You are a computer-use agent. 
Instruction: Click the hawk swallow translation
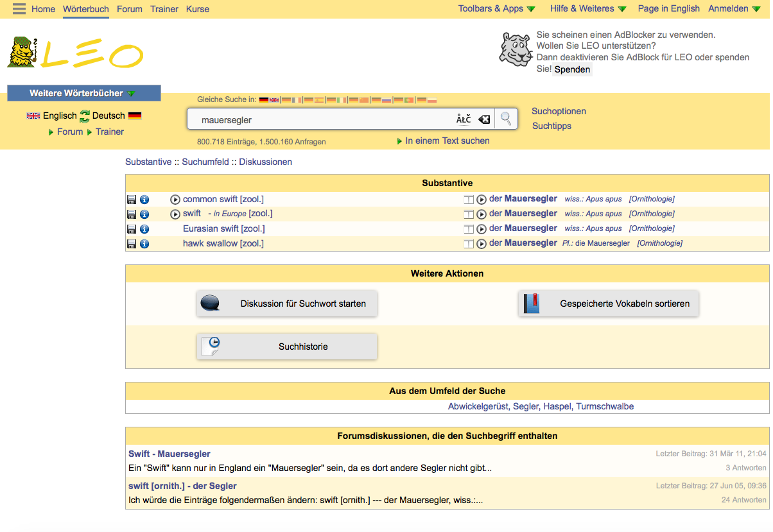point(223,243)
